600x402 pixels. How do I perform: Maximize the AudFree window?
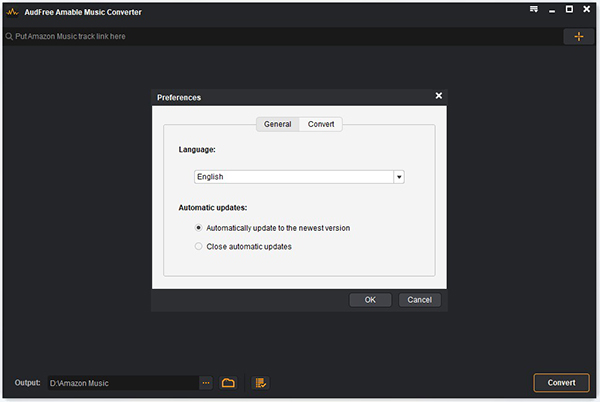tap(569, 9)
